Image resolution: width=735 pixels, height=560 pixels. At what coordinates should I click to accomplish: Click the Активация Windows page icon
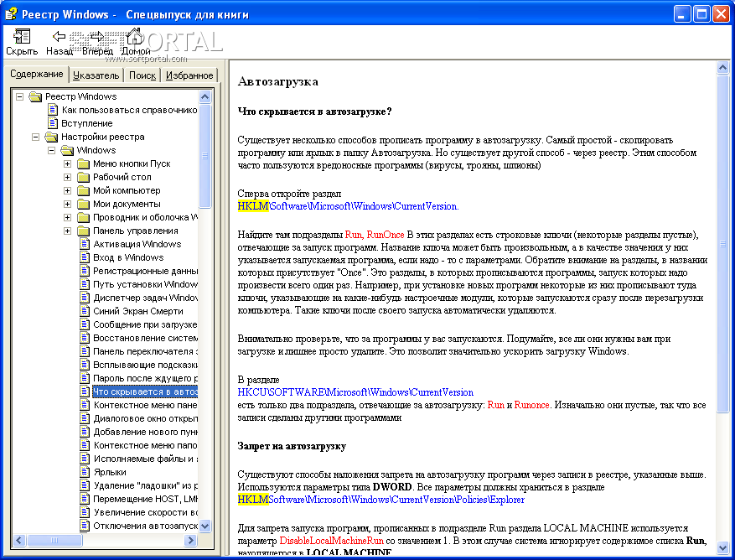[85, 244]
